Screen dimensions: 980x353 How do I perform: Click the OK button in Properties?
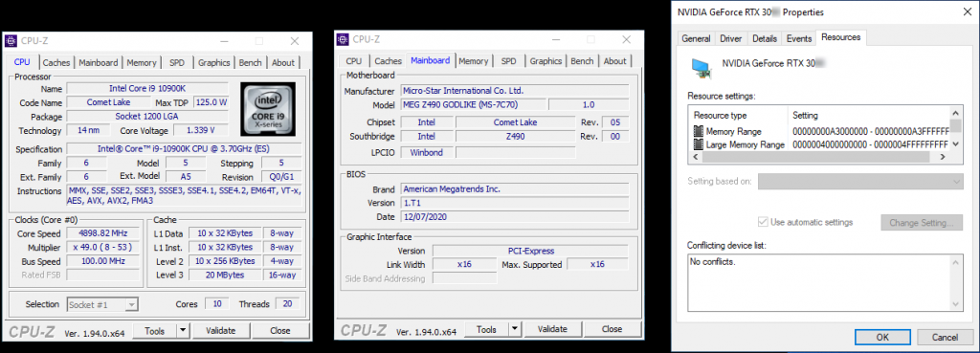coord(881,337)
